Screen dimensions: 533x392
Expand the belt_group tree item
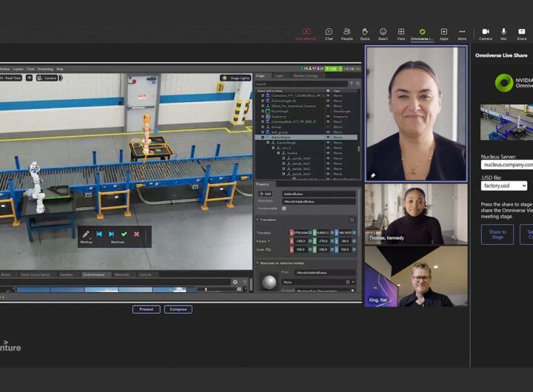tap(263, 132)
